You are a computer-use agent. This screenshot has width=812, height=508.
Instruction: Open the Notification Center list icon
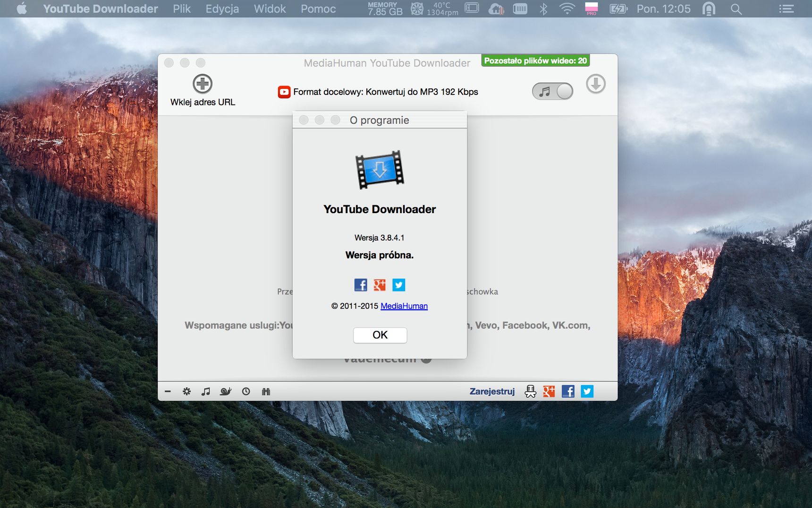(x=786, y=9)
